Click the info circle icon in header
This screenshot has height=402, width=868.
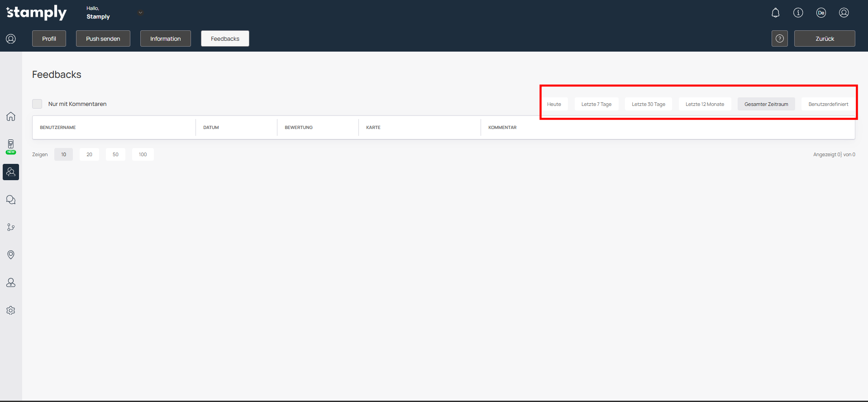click(x=798, y=13)
